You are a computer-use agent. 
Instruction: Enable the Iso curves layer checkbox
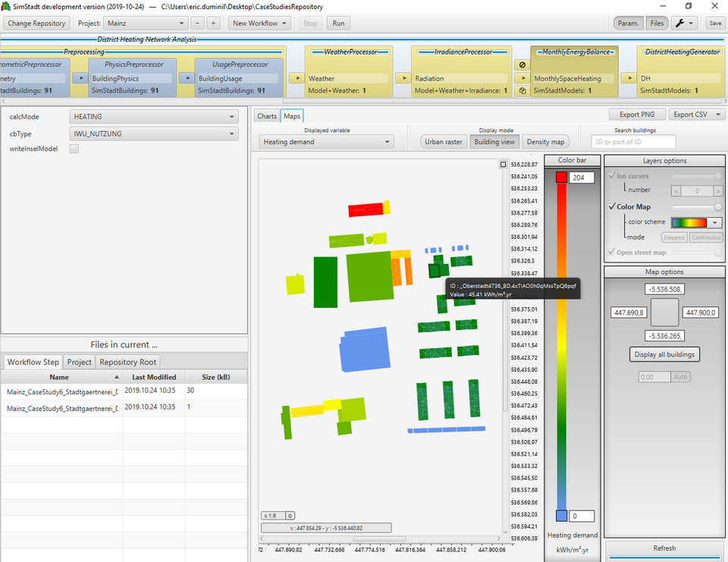pos(610,175)
